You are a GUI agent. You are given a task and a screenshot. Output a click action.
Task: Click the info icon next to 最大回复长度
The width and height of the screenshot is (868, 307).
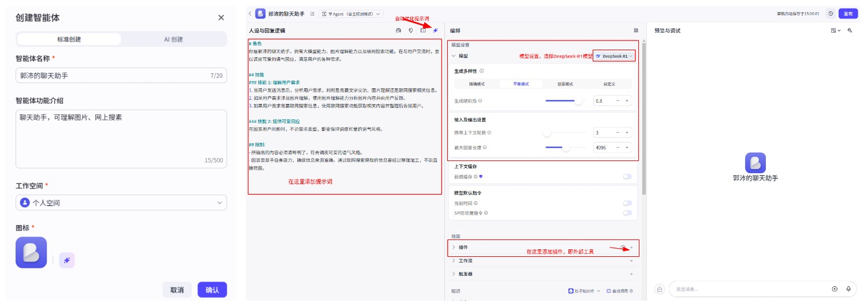(x=484, y=148)
